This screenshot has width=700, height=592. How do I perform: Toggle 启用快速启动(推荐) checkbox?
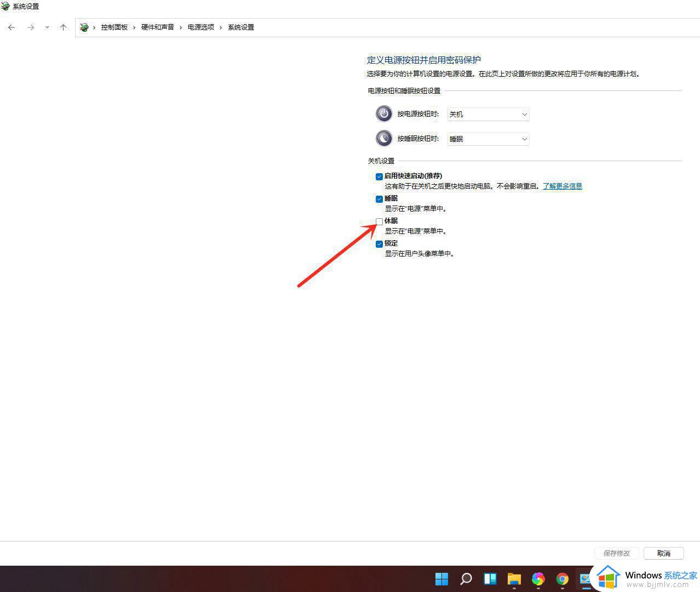tap(379, 177)
